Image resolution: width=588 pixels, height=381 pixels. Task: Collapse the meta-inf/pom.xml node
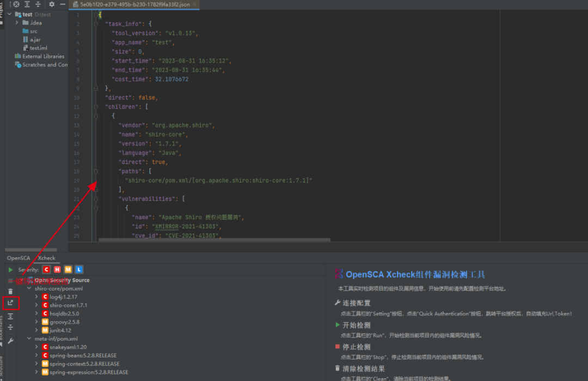29,338
